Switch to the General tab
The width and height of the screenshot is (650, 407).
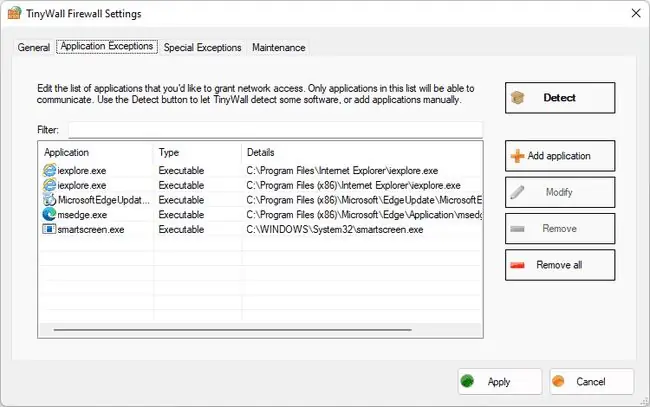click(34, 48)
